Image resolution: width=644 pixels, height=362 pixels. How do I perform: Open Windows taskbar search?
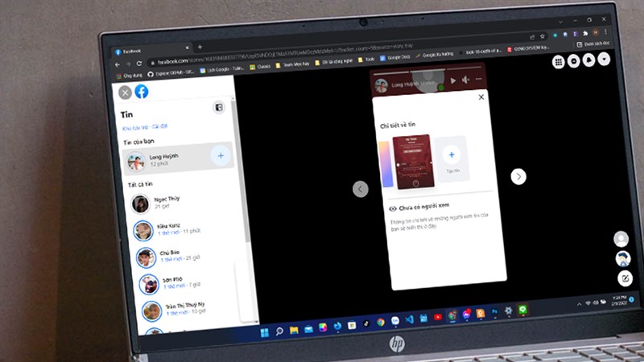coord(279,331)
